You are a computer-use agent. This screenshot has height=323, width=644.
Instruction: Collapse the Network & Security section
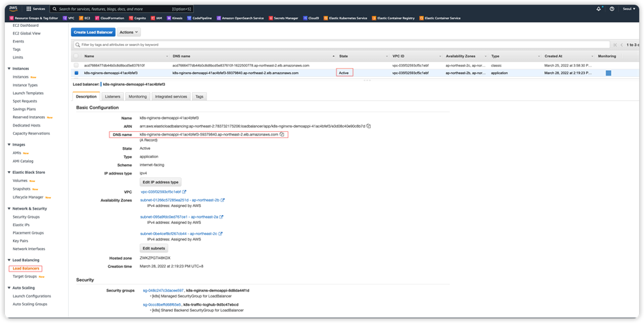coord(9,208)
